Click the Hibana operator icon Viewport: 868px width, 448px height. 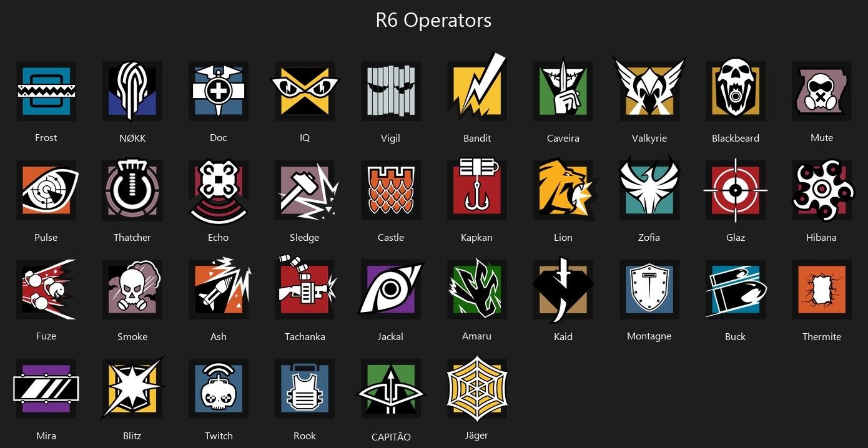[823, 190]
